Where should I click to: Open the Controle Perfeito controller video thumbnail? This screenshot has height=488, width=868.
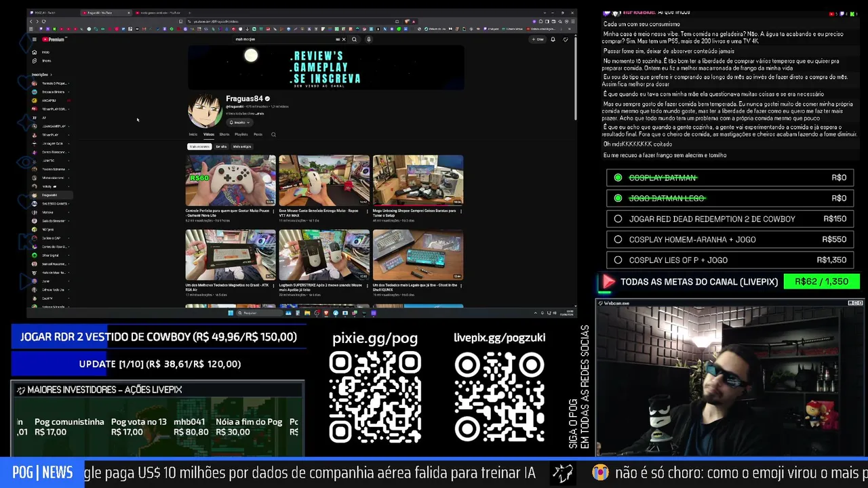[231, 180]
